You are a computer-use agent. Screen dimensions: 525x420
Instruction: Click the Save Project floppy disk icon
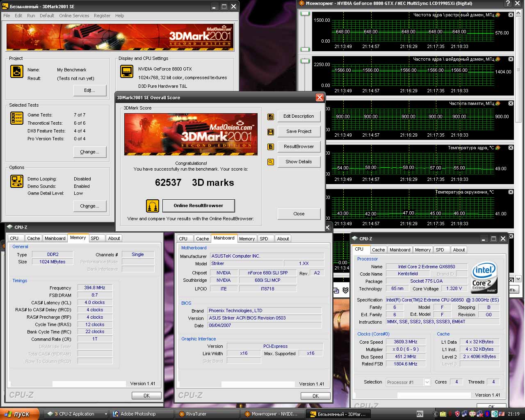(x=271, y=132)
